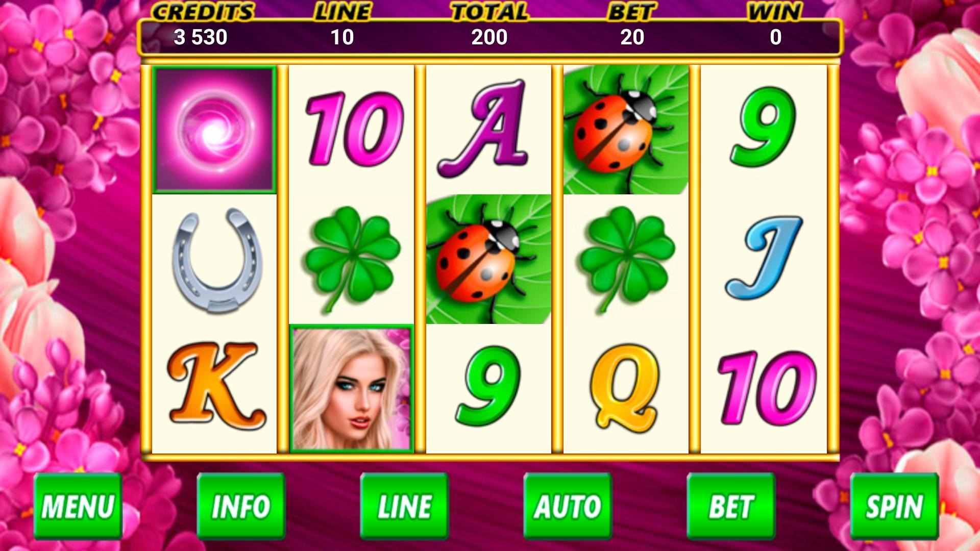The image size is (980, 551).
Task: Click the ladybug atop the fourth reel
Action: tap(626, 130)
